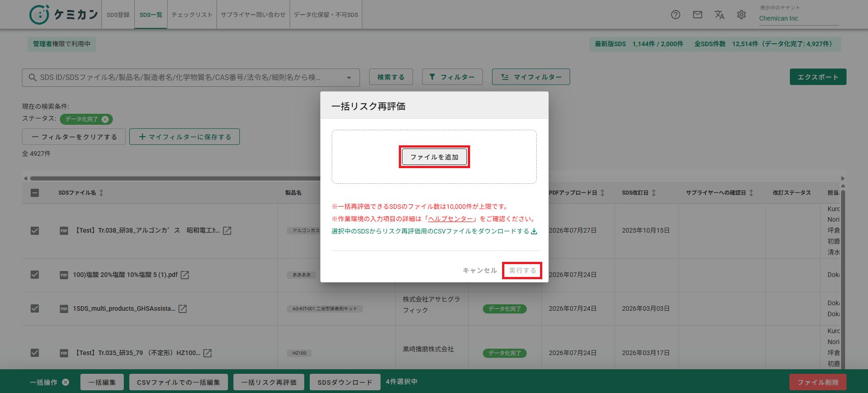Remove the データ化完了 status filter chip
868x393 pixels.
105,119
